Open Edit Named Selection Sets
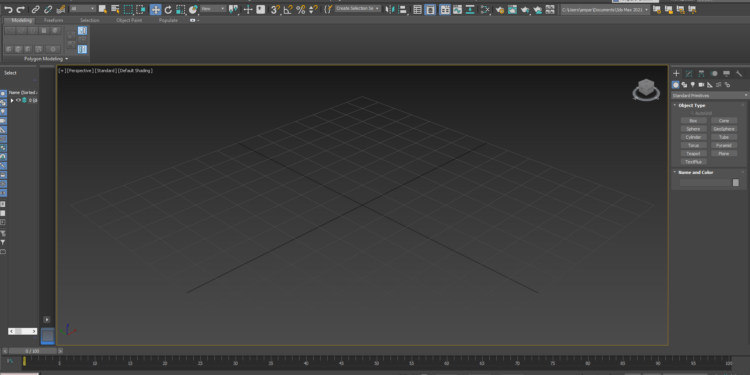The width and height of the screenshot is (750, 375). click(x=328, y=9)
